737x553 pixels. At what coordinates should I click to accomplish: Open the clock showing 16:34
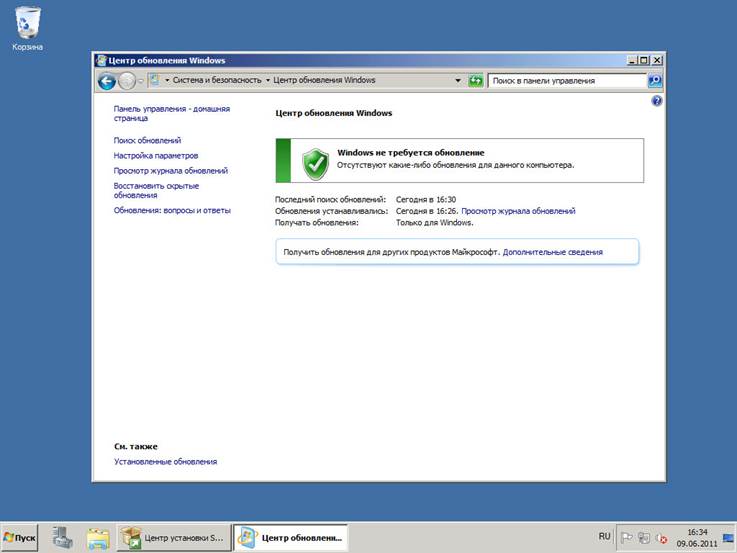[697, 537]
